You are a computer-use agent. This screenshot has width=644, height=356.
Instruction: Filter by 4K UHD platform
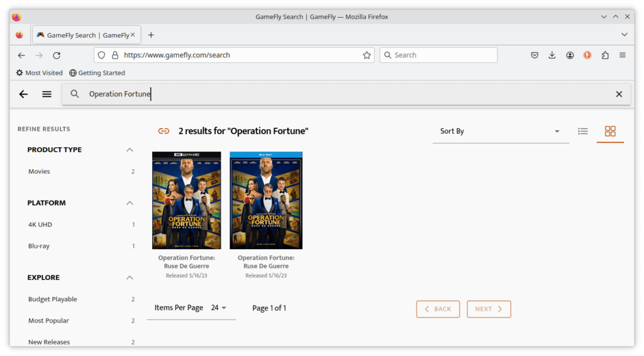[40, 225]
